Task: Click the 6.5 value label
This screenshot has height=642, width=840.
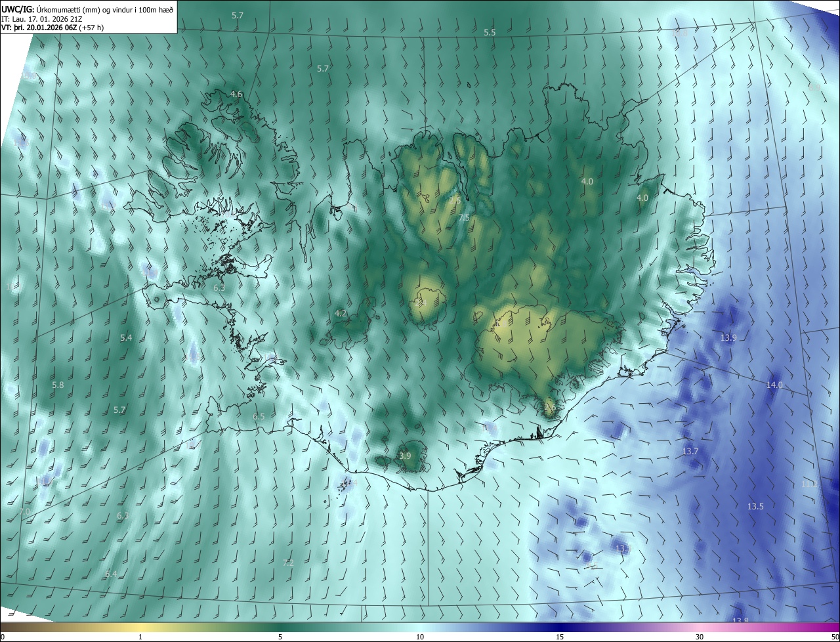Action: point(259,416)
